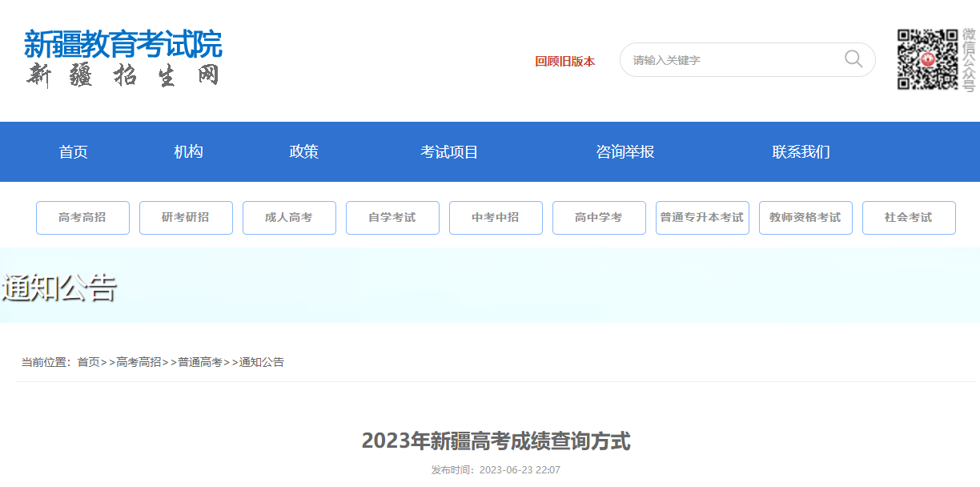Select the 教师资格考试 button
Screen dimensions: 980x487
(x=805, y=218)
